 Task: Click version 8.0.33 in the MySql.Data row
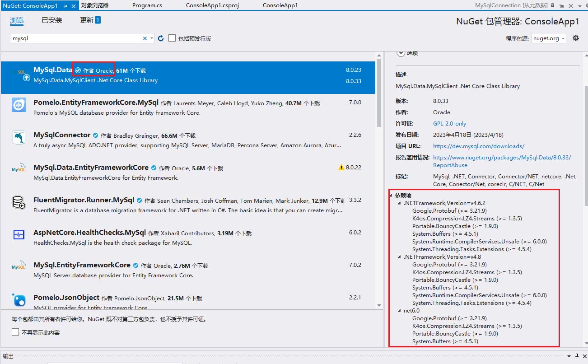coord(354,81)
